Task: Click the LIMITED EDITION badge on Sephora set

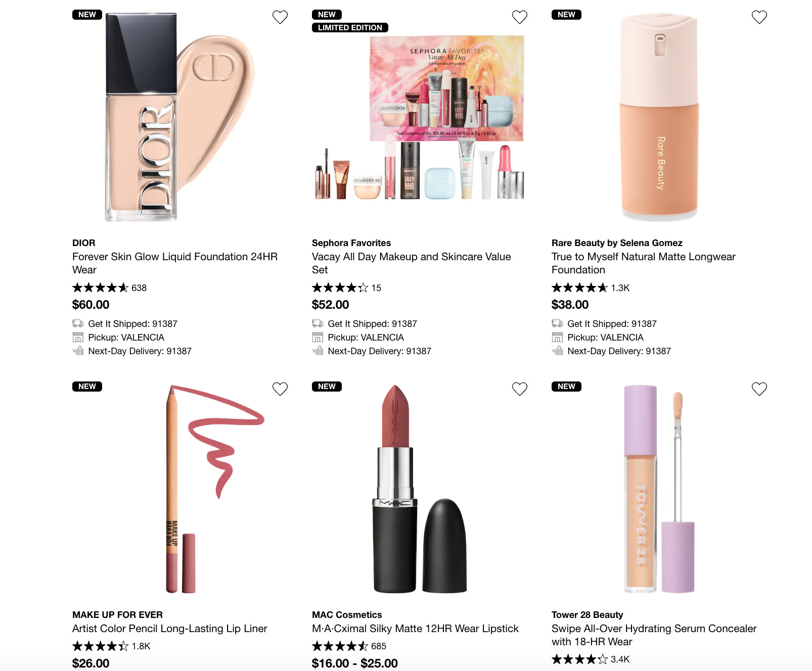Action: click(350, 28)
